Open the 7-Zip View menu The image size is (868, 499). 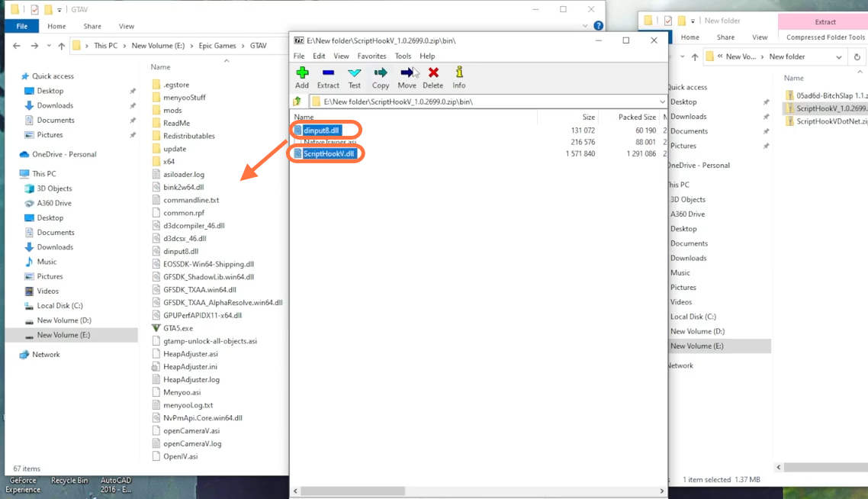point(341,56)
